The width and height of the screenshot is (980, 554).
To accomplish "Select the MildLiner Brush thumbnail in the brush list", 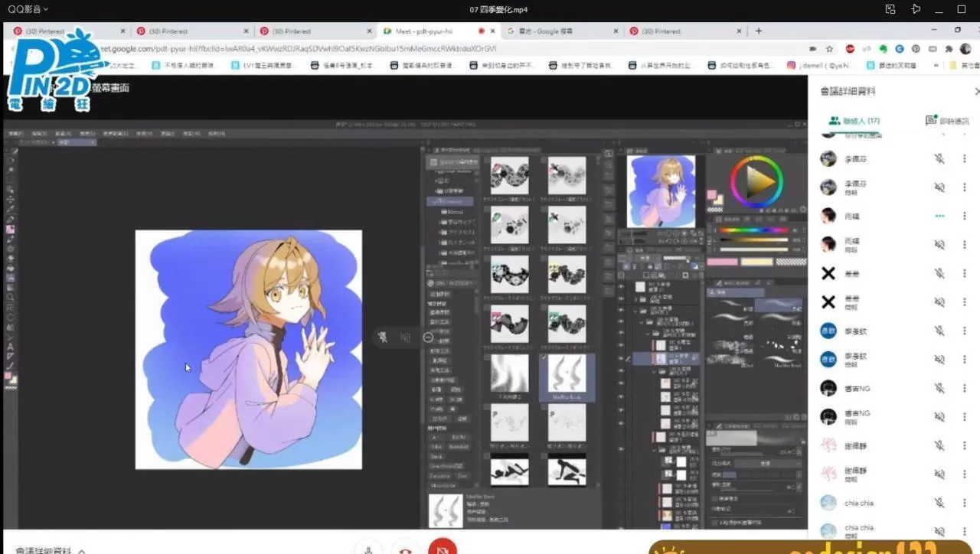I will [x=566, y=375].
